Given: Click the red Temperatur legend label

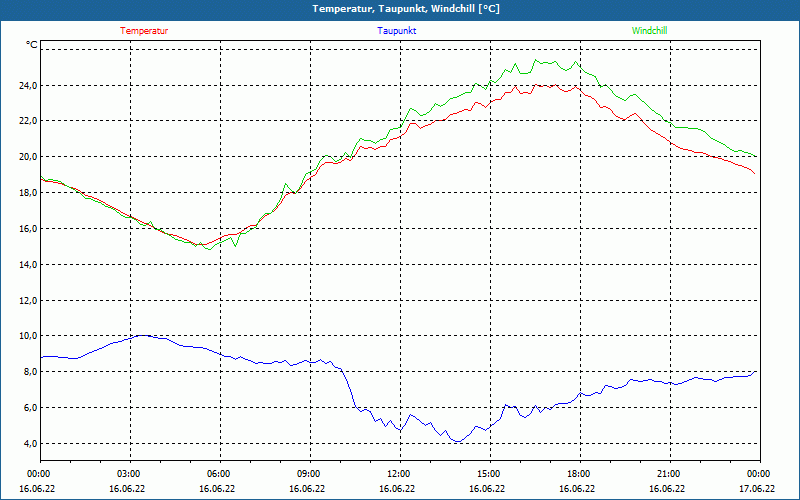Looking at the screenshot, I should [144, 31].
